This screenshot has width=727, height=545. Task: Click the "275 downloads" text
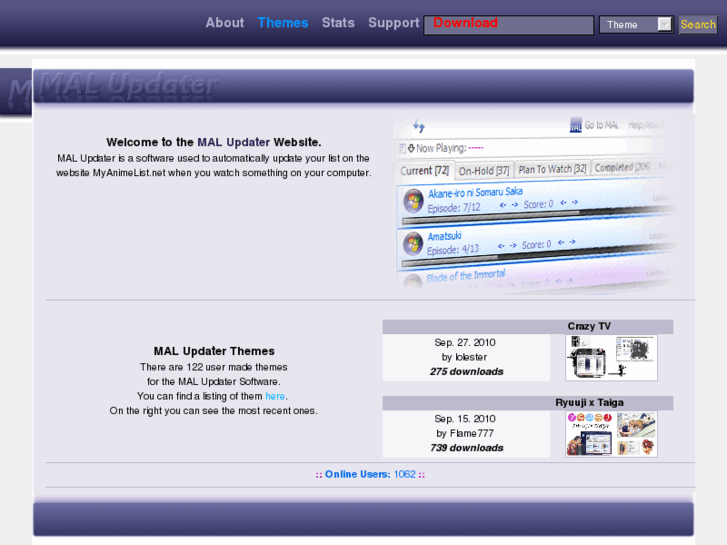tap(466, 372)
